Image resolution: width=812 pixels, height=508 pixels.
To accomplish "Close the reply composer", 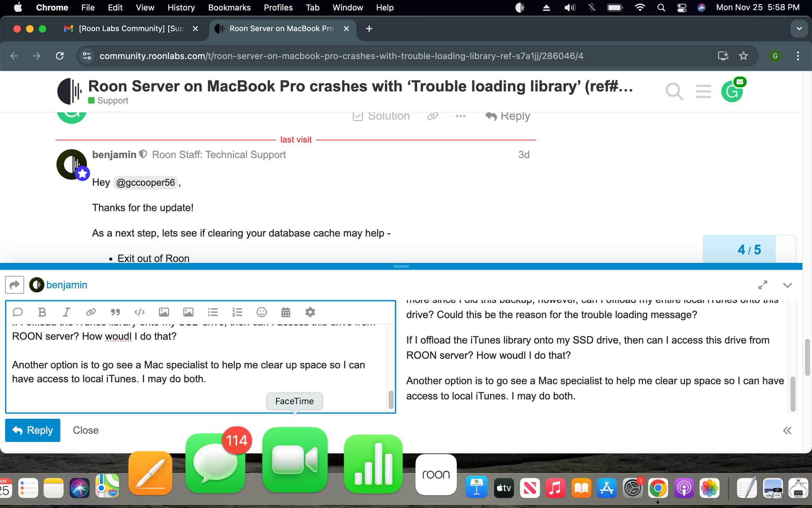I will coord(85,430).
